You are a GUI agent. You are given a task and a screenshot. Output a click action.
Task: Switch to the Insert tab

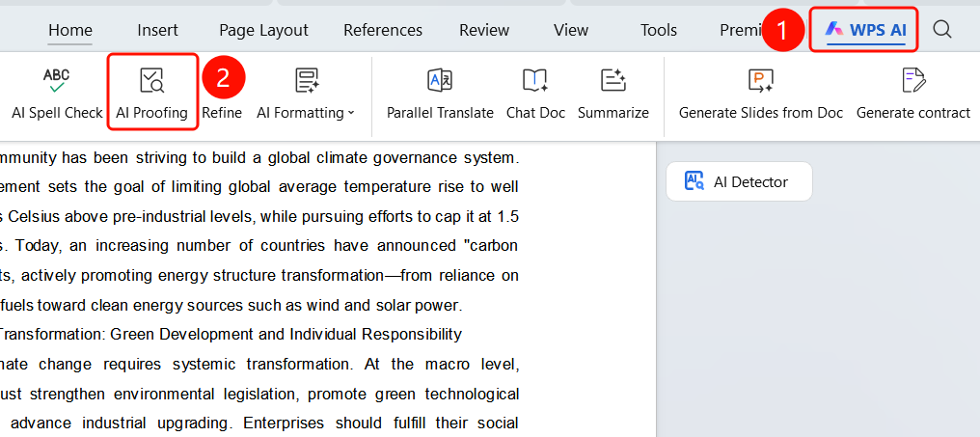(157, 30)
